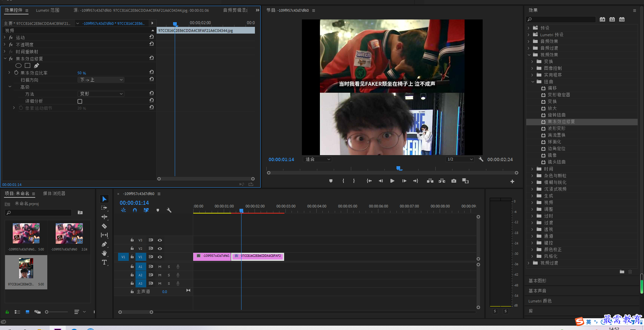Add marker in program monitor
This screenshot has height=330, width=644.
pyautogui.click(x=331, y=181)
